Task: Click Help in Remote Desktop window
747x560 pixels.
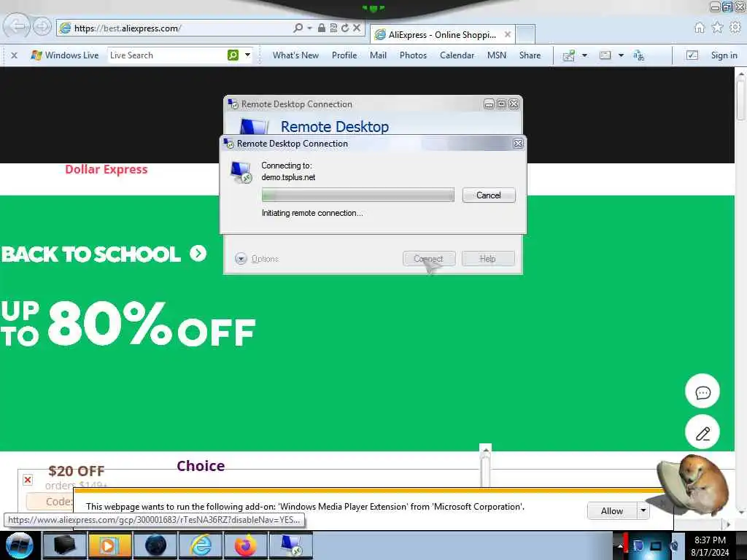Action: coord(488,259)
